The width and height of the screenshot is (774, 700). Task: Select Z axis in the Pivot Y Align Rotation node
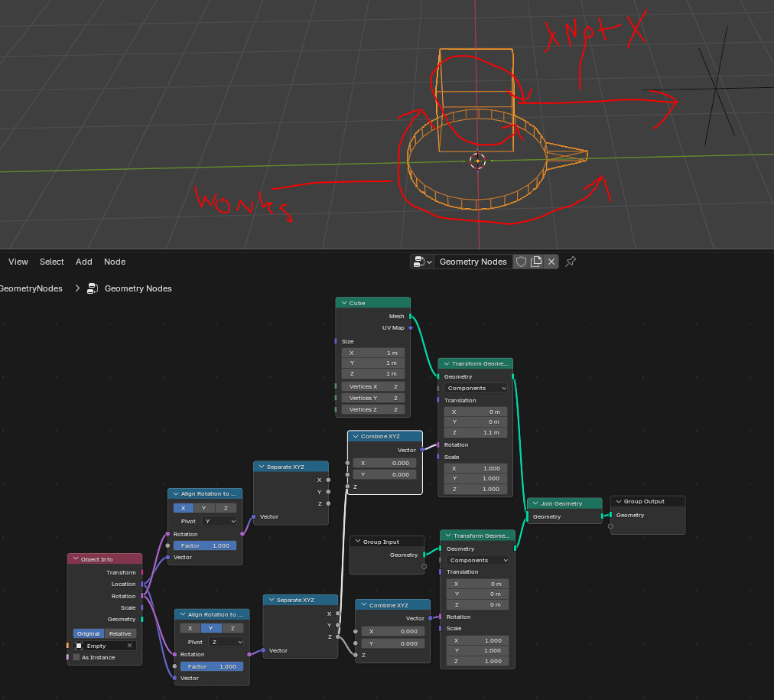pos(226,508)
